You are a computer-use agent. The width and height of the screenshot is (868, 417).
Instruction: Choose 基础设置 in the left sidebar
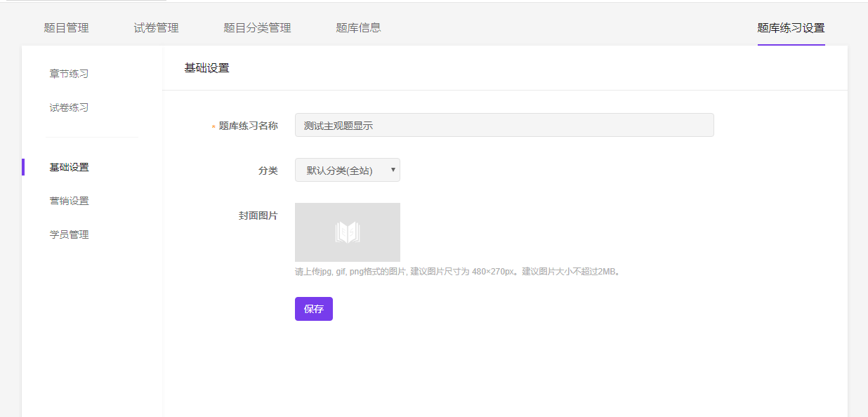coord(69,167)
